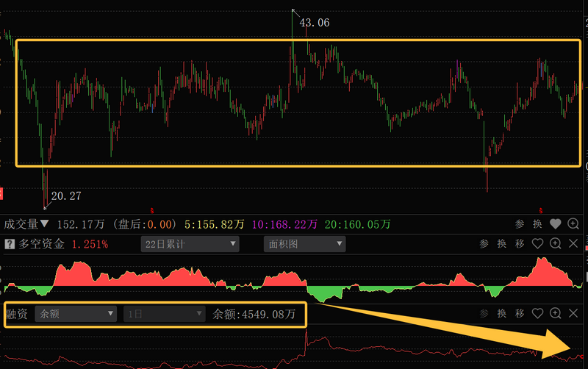Viewport: 588px width, 369px height.
Task: Close the 多空资金 indicator panel
Action: [x=574, y=244]
